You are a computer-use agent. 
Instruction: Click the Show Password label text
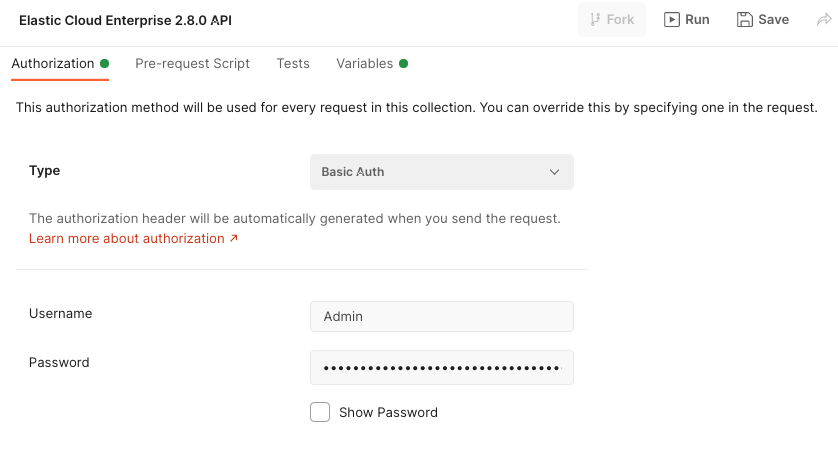coord(388,412)
